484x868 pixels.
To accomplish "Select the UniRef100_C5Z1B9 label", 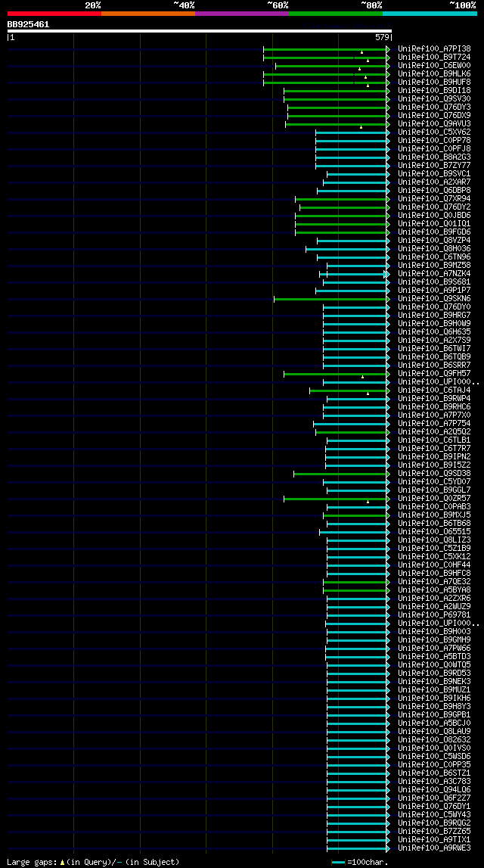I will [434, 549].
